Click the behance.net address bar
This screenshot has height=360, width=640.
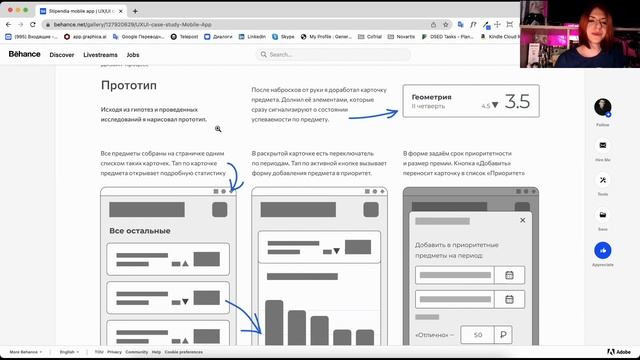237,24
